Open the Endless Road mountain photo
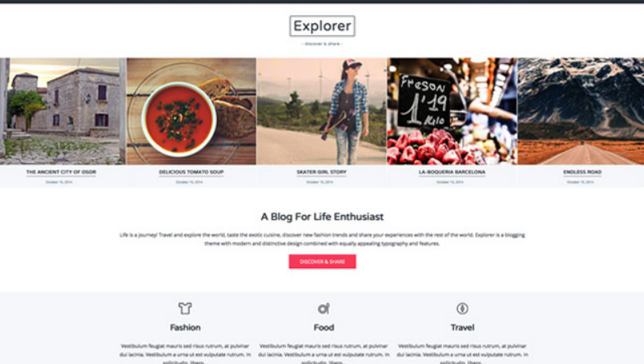The height and width of the screenshot is (364, 644). pos(581,111)
